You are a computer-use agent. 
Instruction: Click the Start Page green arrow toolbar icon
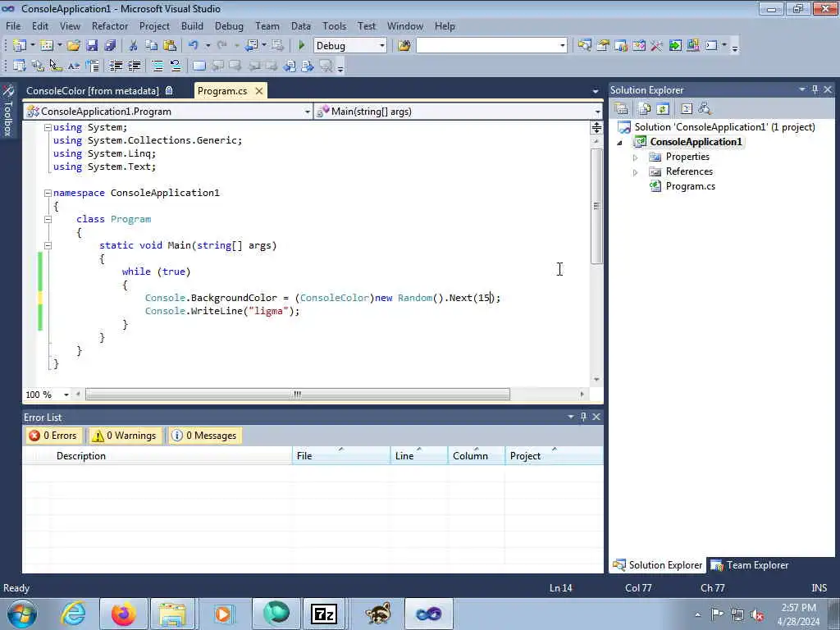coord(675,46)
